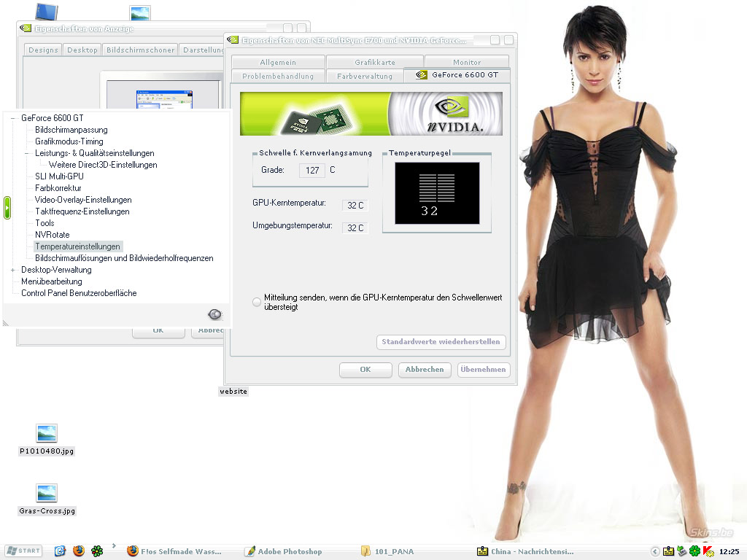
Task: Click green slide-out handle on tree panel
Action: tap(7, 208)
